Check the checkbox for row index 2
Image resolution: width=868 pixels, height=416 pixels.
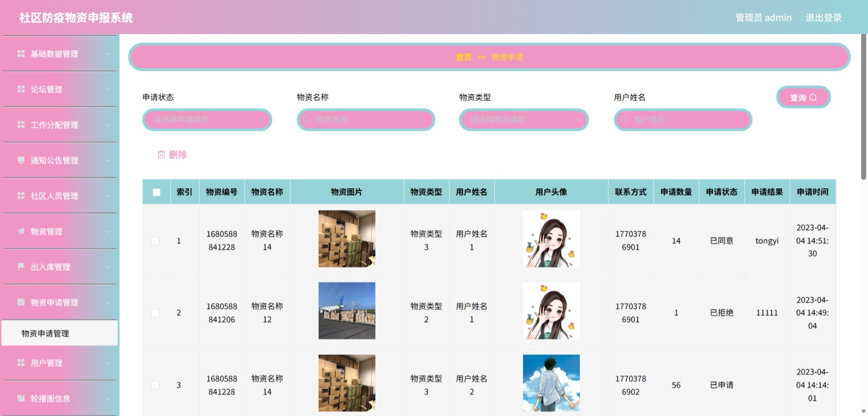click(156, 313)
